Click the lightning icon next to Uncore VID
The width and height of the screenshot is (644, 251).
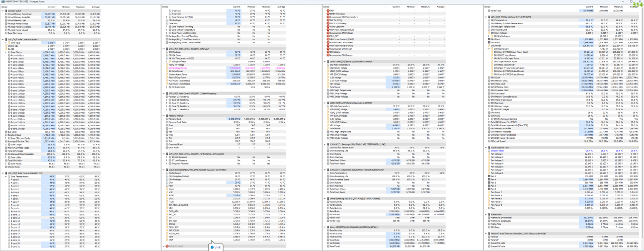point(6,45)
